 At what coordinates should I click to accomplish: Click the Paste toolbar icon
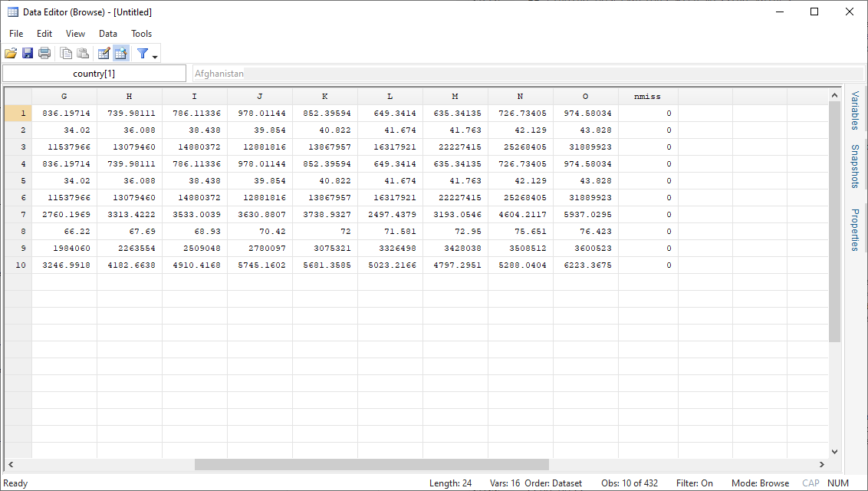tap(83, 53)
